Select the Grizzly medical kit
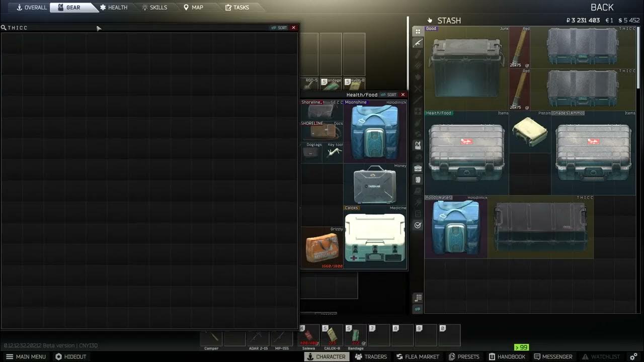The image size is (644, 362). point(322,247)
